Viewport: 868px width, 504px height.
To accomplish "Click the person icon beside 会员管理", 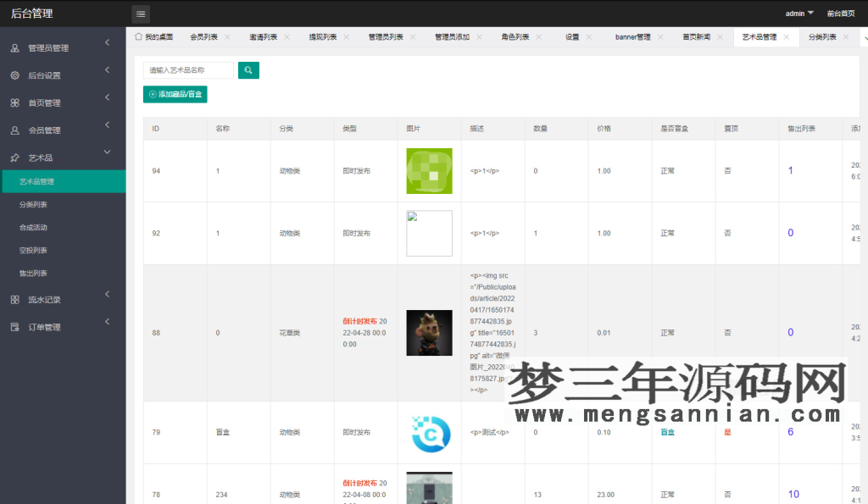I will 14,130.
